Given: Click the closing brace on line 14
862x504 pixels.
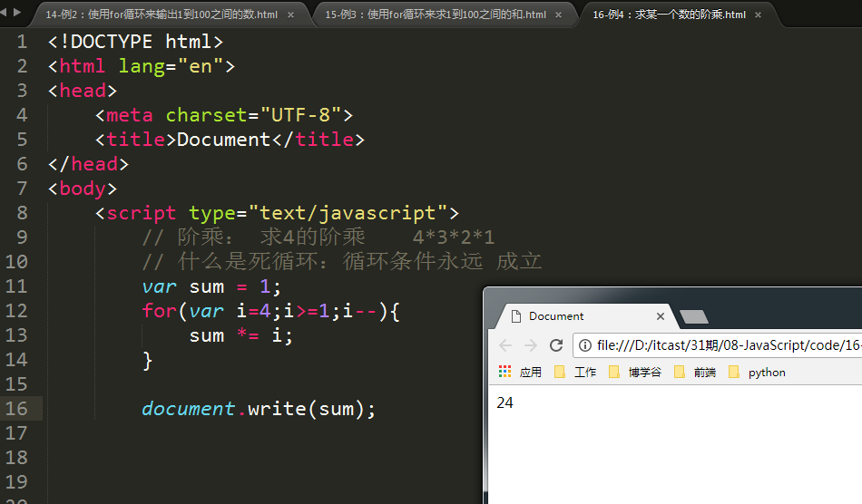Looking at the screenshot, I should point(147,360).
